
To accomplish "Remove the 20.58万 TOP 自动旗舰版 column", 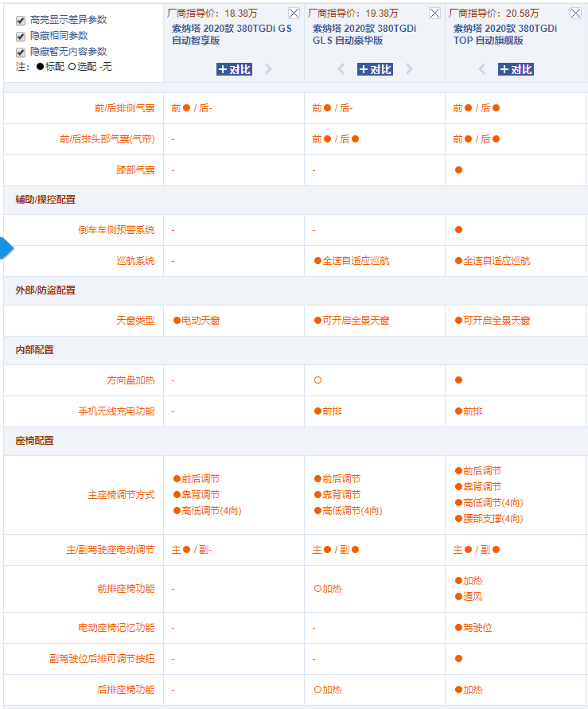I will coord(575,13).
